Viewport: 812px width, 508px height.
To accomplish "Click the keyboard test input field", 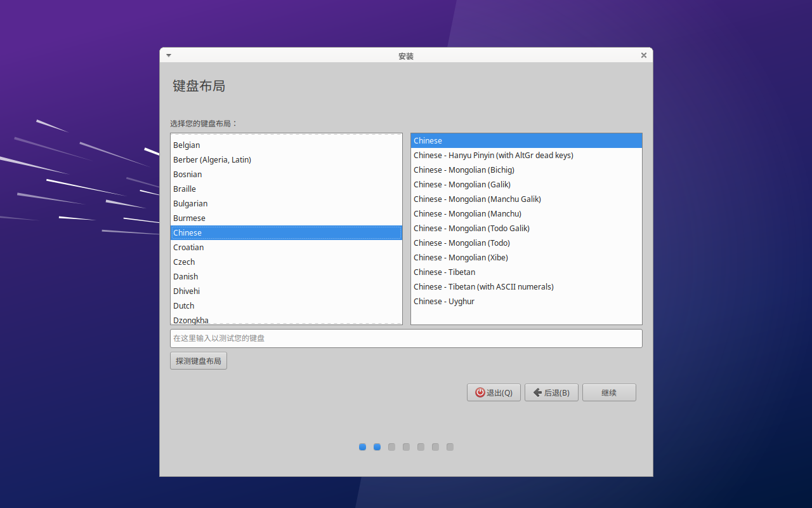I will tap(406, 338).
